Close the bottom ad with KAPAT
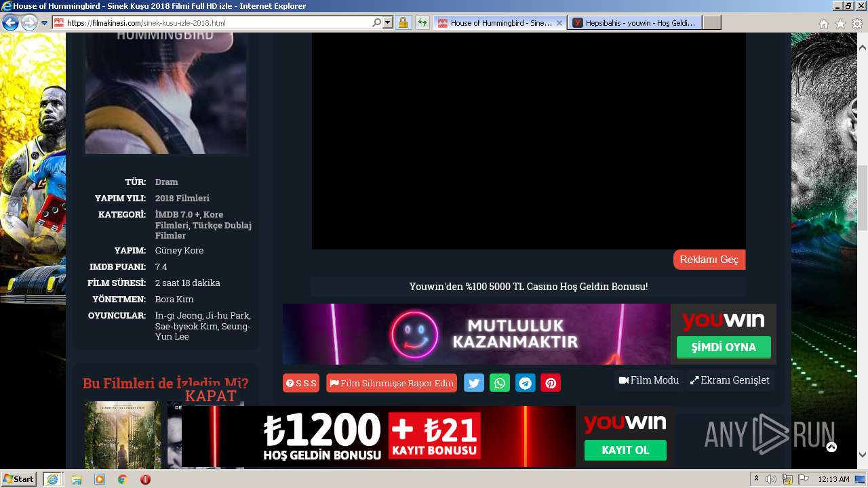 tap(211, 396)
